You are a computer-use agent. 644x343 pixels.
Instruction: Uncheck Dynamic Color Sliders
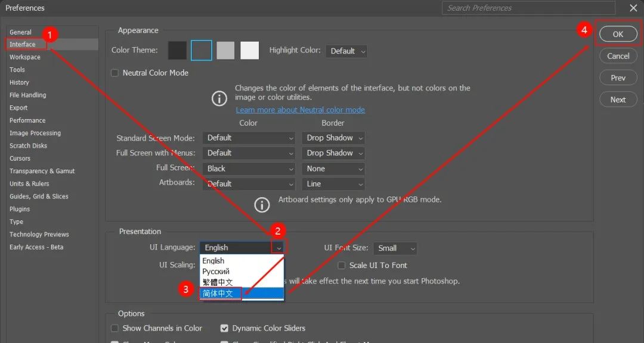[224, 328]
